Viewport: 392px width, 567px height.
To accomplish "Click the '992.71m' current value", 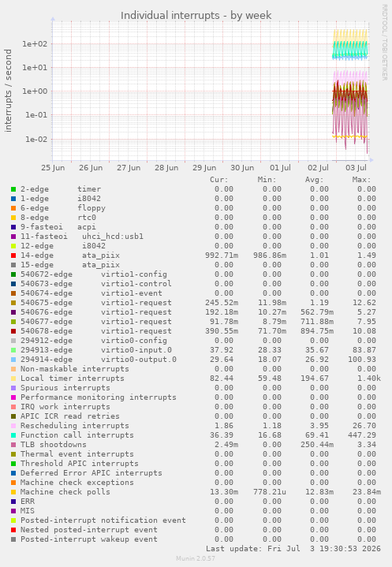I will [x=222, y=256].
